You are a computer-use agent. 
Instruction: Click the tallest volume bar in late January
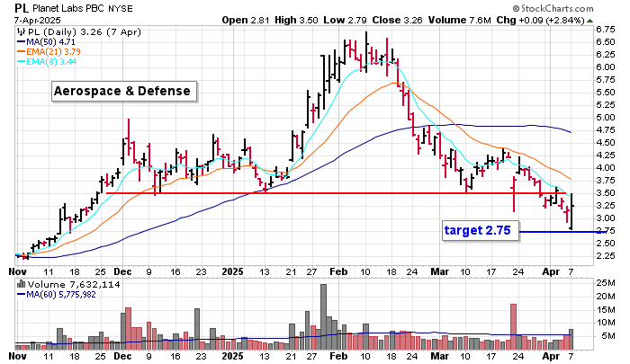pos(323,316)
